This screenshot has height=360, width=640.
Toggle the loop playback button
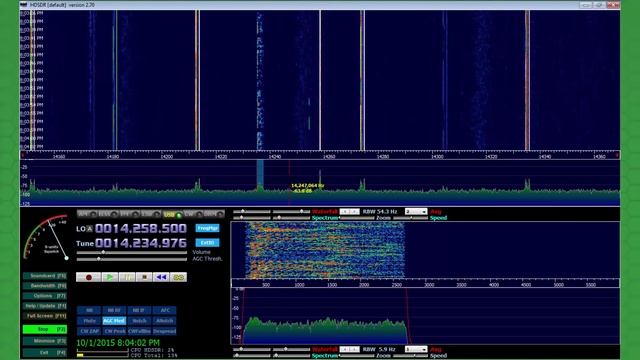click(178, 277)
